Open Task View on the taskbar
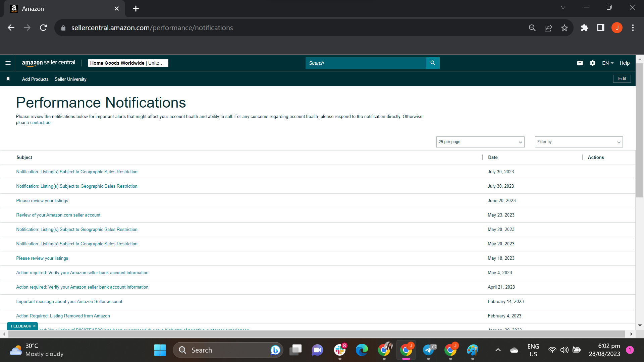 point(296,350)
